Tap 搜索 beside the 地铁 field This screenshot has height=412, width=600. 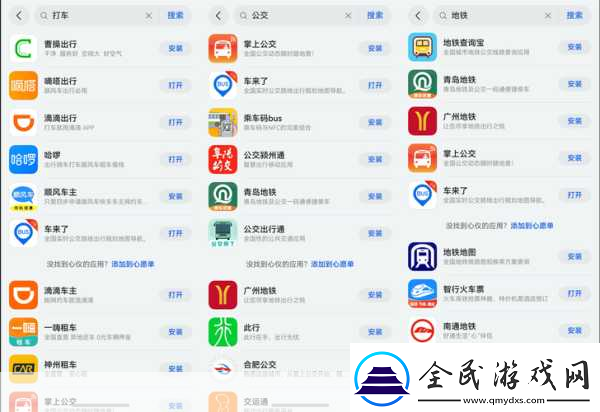click(x=575, y=15)
